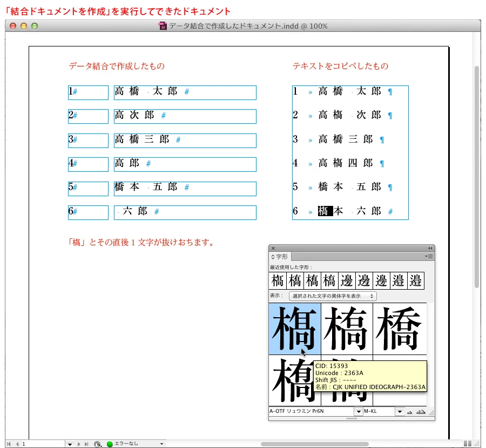Click the vertical scrollbar thumb on the right edge
The height and width of the screenshot is (448, 486).
477,177
